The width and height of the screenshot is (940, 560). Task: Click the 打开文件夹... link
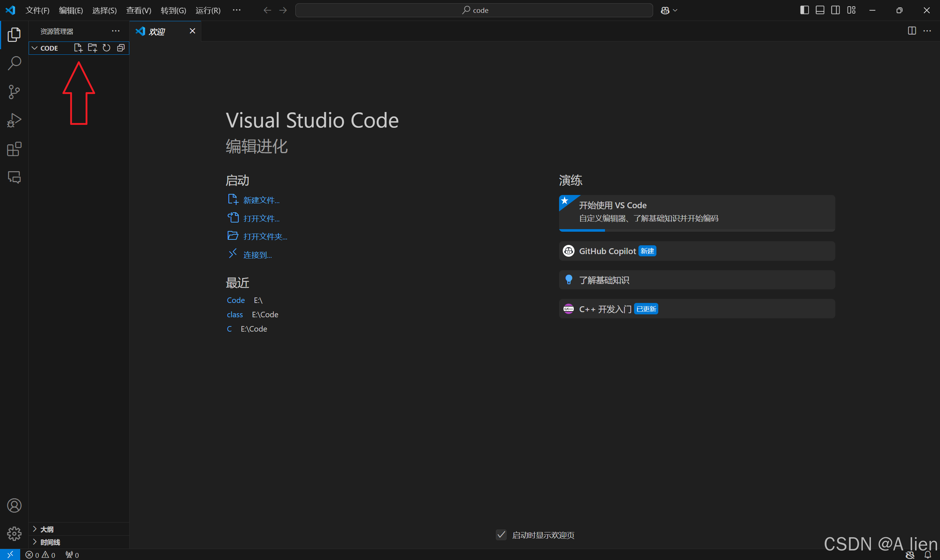265,236
